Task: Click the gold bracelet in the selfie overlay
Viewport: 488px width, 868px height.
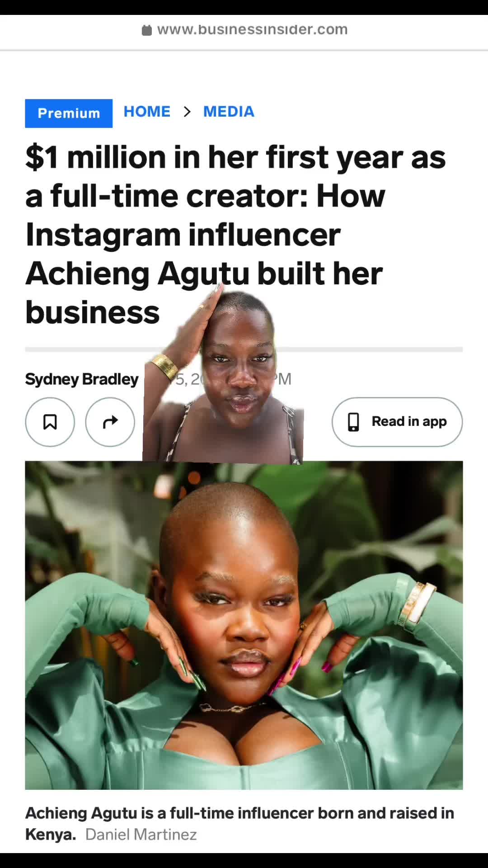Action: point(164,366)
